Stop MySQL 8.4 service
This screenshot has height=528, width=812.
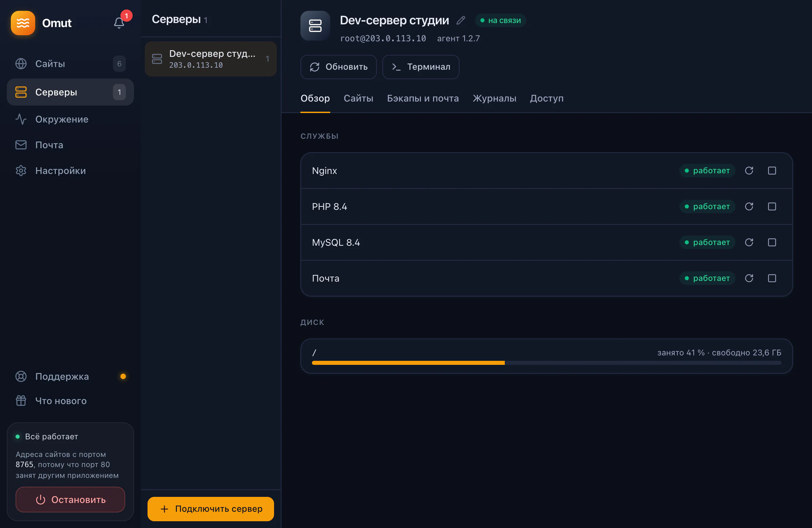click(x=772, y=242)
